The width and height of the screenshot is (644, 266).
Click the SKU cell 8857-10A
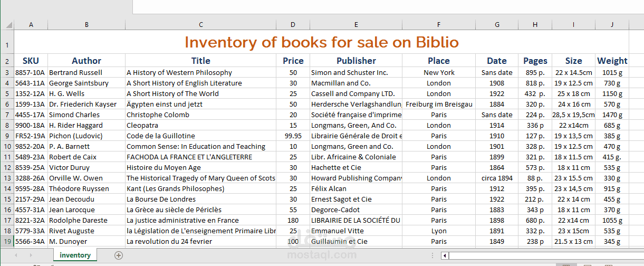31,72
